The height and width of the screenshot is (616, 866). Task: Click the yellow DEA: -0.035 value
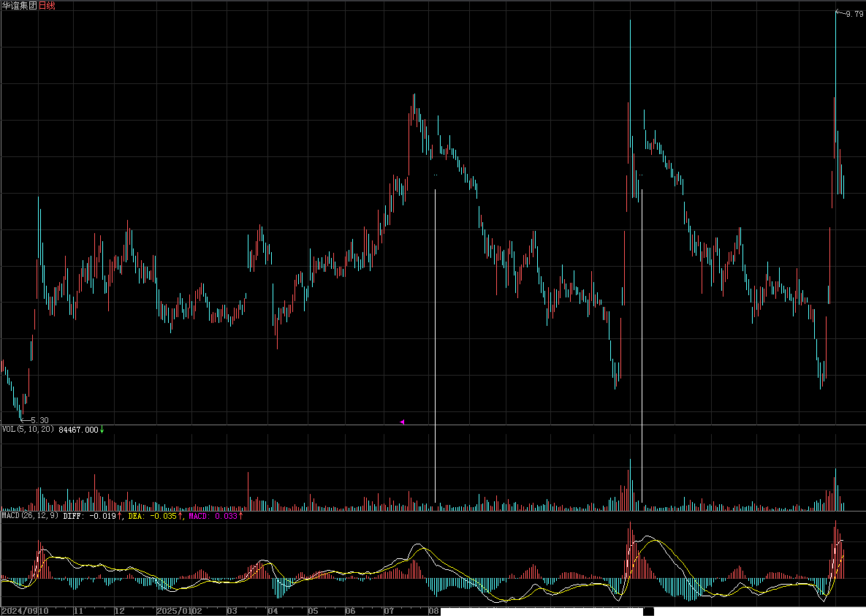[153, 515]
